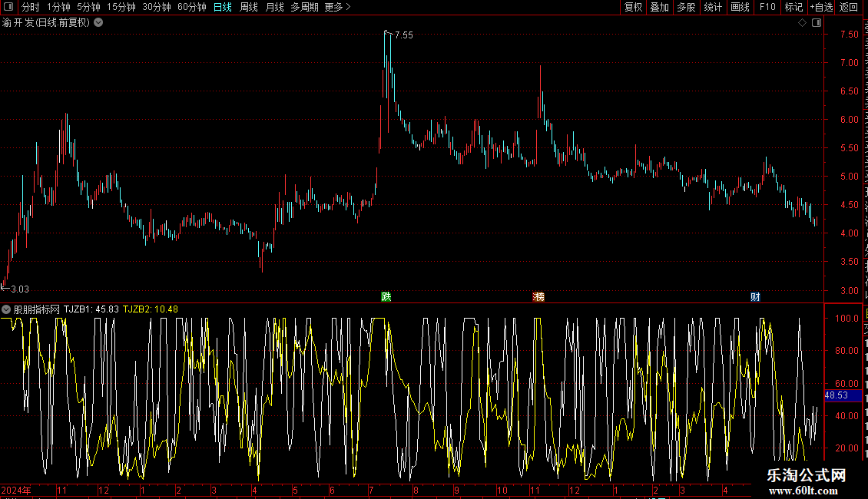Click the TJZB1: 45.83 indicator value

coord(91,309)
